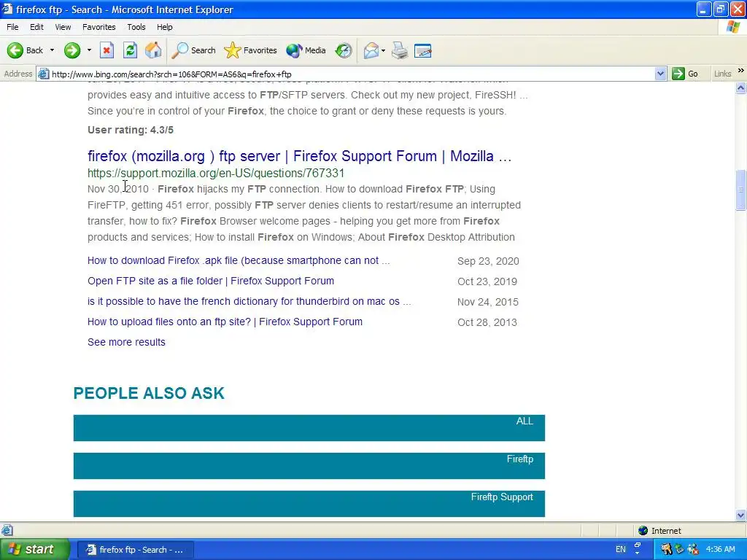The width and height of the screenshot is (747, 560).
Task: Click the Internet zone globe in status bar
Action: [643, 531]
